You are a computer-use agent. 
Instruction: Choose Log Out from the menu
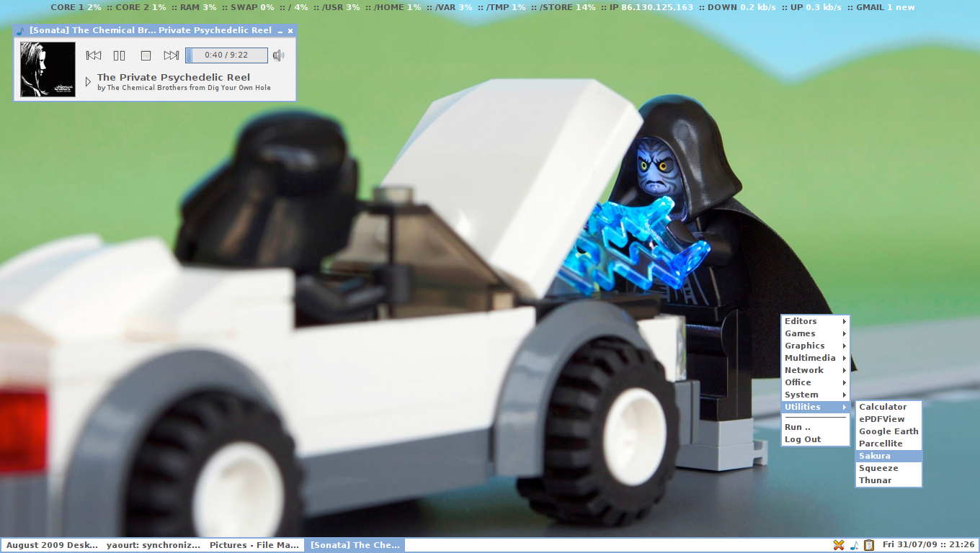[x=803, y=439]
